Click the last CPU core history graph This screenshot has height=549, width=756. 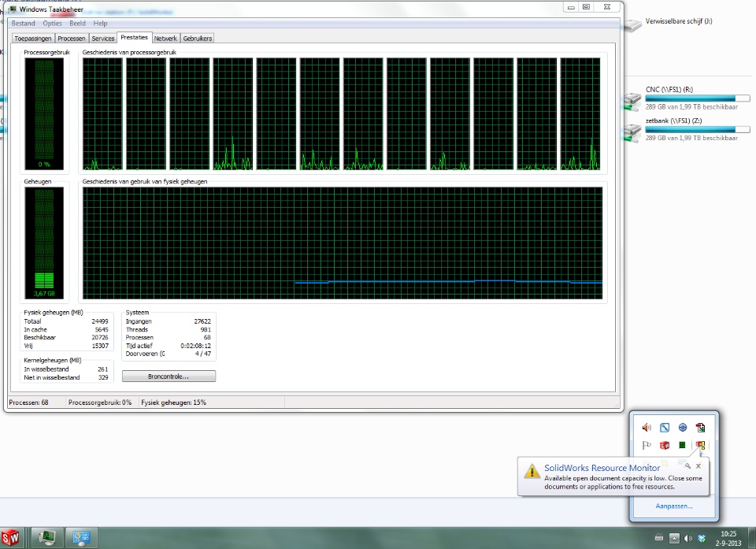click(x=580, y=114)
